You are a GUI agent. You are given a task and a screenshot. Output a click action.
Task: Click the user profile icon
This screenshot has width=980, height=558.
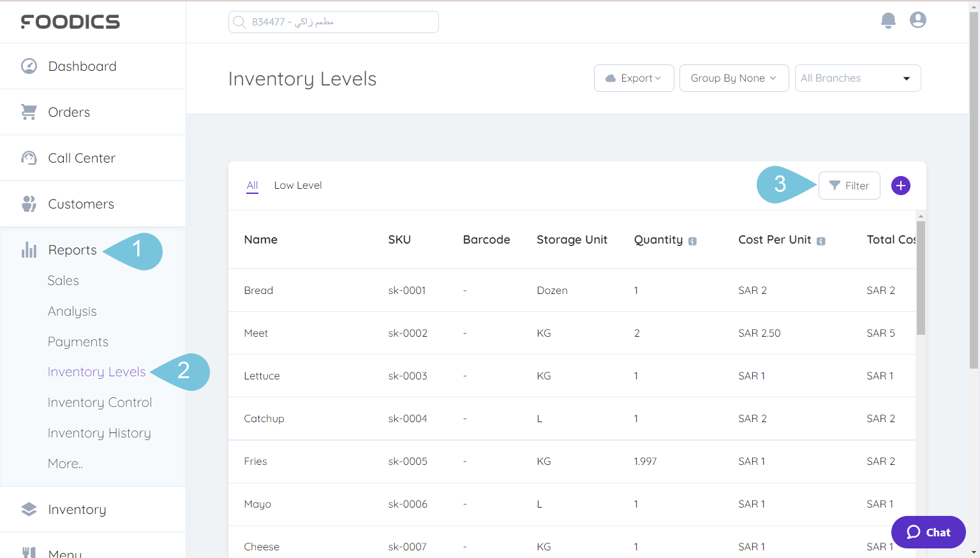(917, 20)
